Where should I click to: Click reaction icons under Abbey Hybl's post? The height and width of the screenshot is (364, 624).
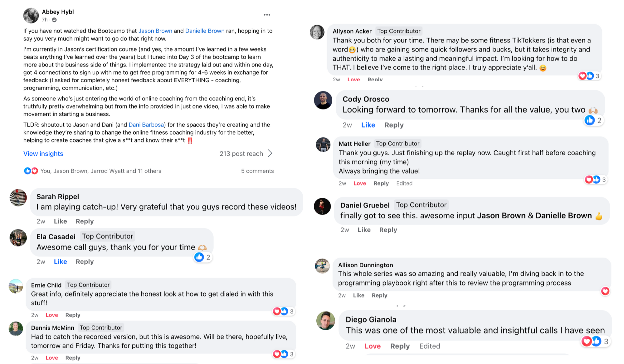pos(31,171)
